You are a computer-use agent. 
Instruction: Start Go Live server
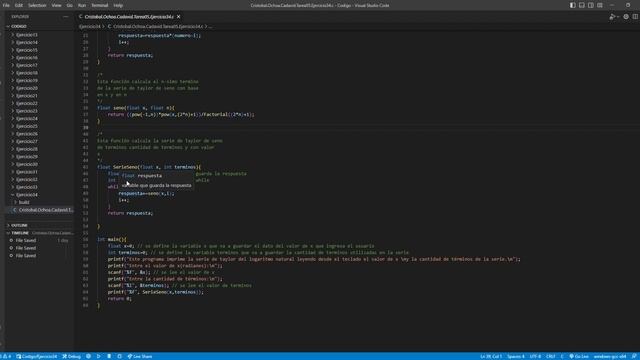[x=579, y=356]
